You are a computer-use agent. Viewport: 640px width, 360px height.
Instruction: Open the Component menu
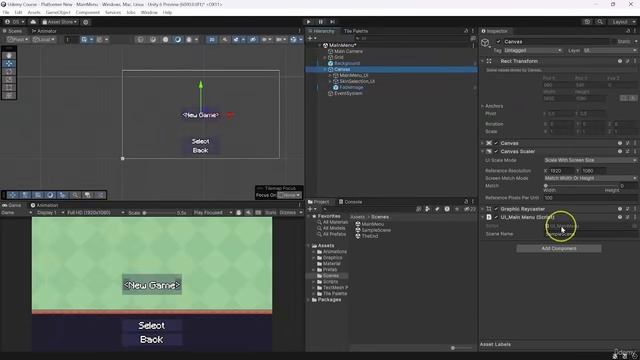pyautogui.click(x=88, y=13)
